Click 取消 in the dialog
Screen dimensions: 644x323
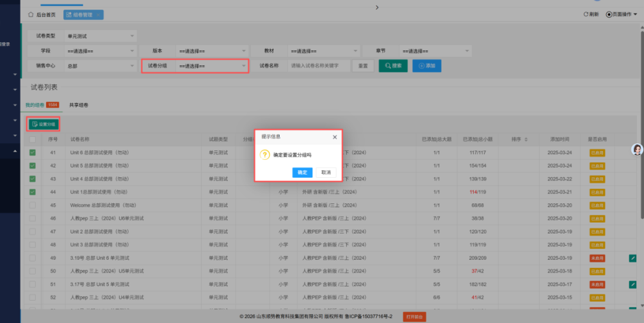pyautogui.click(x=326, y=172)
